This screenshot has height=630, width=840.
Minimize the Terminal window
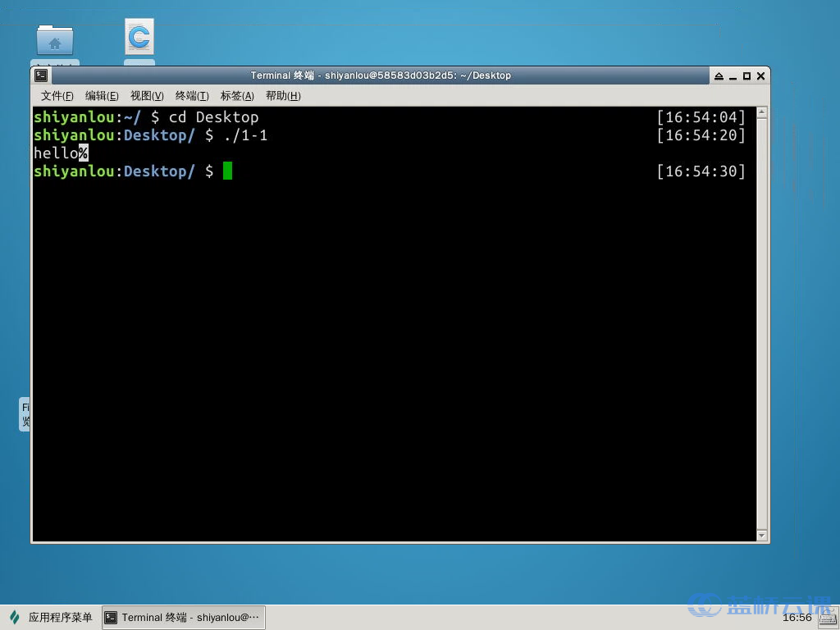tap(733, 75)
